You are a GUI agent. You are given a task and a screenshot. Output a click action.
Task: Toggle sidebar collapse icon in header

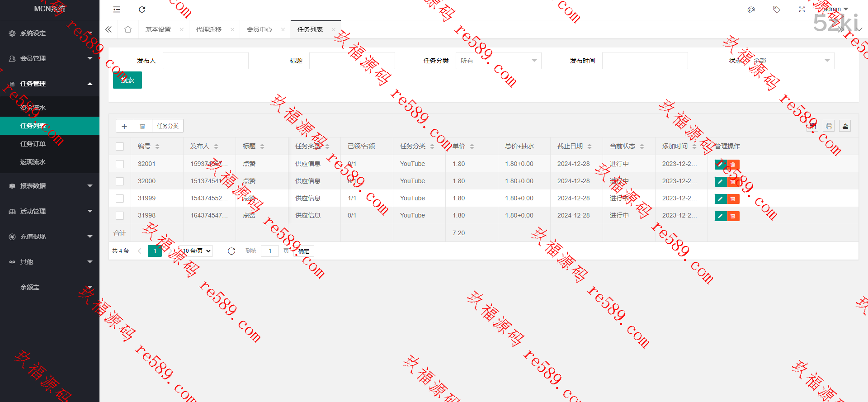tap(117, 9)
